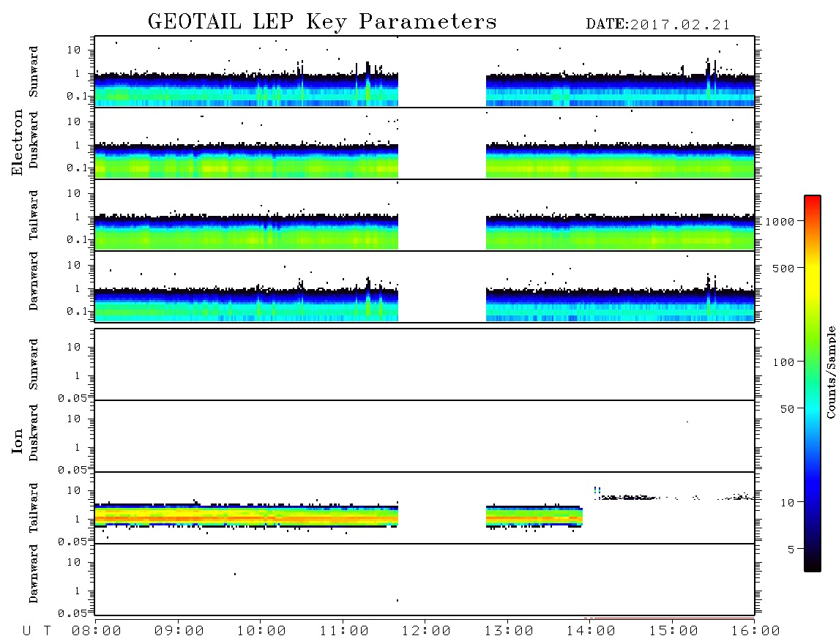836x644 pixels.
Task: Click the 14:00 time tick label
Action: pos(591,632)
